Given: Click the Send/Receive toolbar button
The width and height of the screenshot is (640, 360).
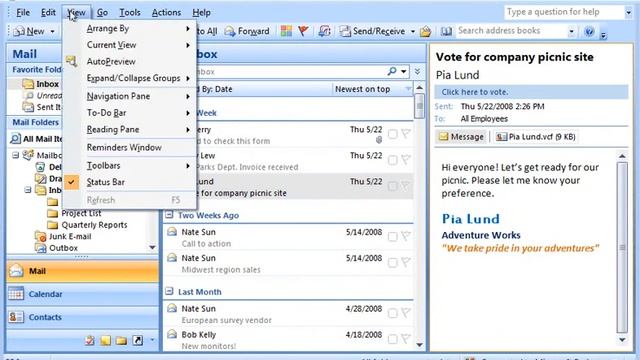Looking at the screenshot, I should [373, 31].
